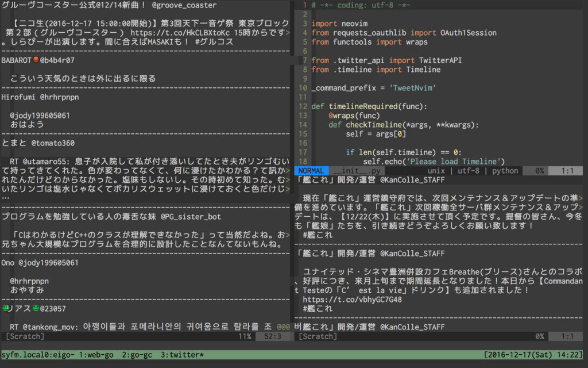The width and height of the screenshot is (588, 368).
Task: Click the こういう天気のときは外に出るに限る tweet
Action: pos(83,78)
